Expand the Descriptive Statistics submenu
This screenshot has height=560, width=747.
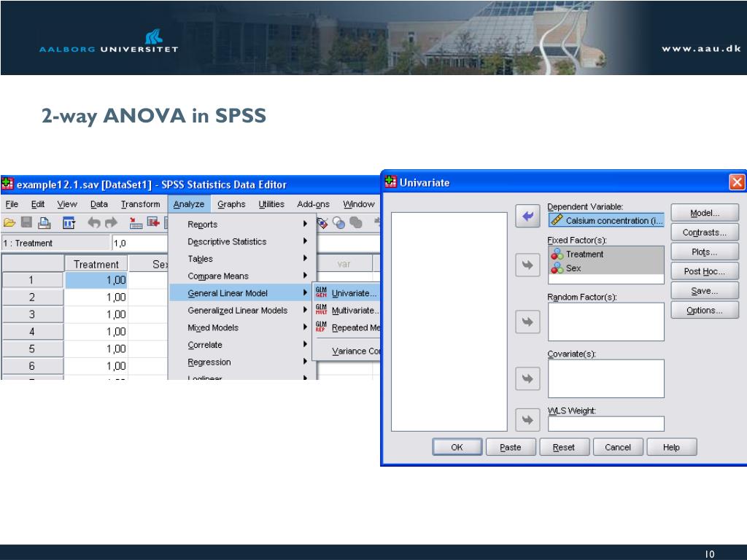[x=305, y=241]
